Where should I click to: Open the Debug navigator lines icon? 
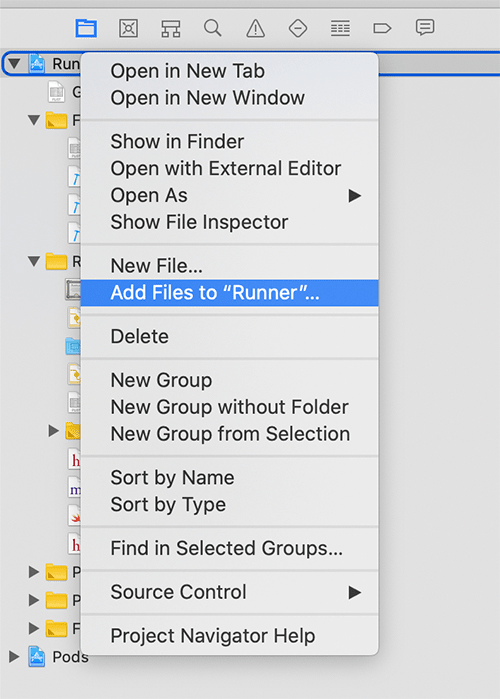[340, 29]
